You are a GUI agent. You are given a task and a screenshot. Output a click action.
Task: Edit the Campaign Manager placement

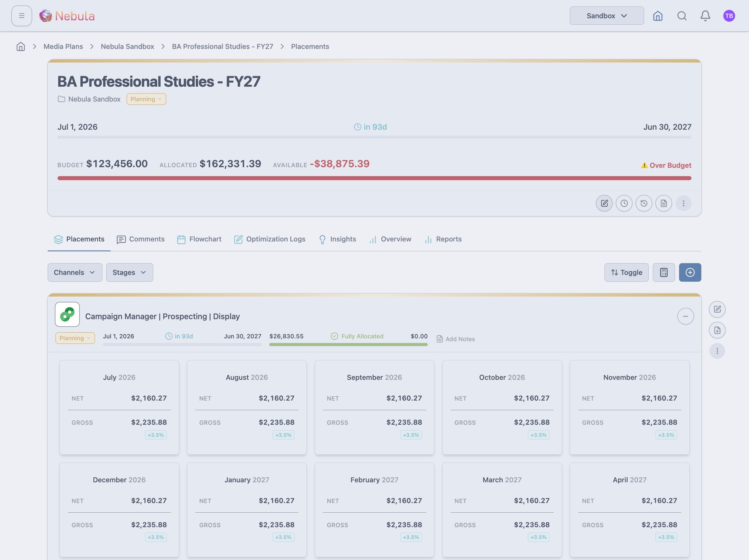click(x=717, y=309)
